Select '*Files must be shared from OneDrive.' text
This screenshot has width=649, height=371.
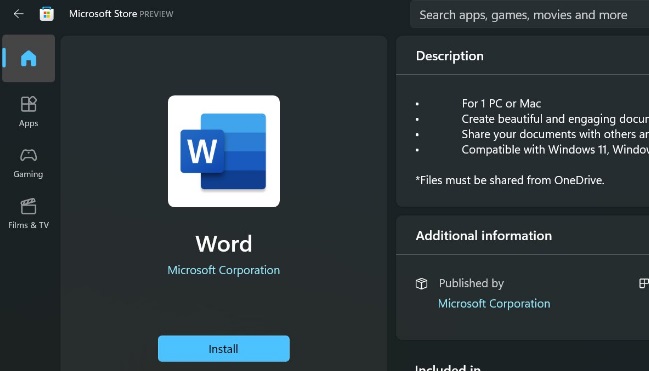(510, 180)
